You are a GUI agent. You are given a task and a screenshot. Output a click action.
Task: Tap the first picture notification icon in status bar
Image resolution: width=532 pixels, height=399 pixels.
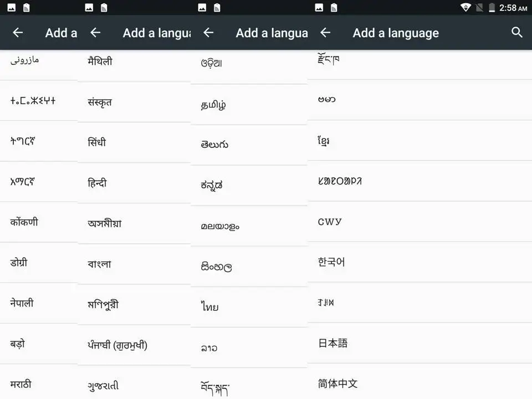pyautogui.click(x=11, y=7)
